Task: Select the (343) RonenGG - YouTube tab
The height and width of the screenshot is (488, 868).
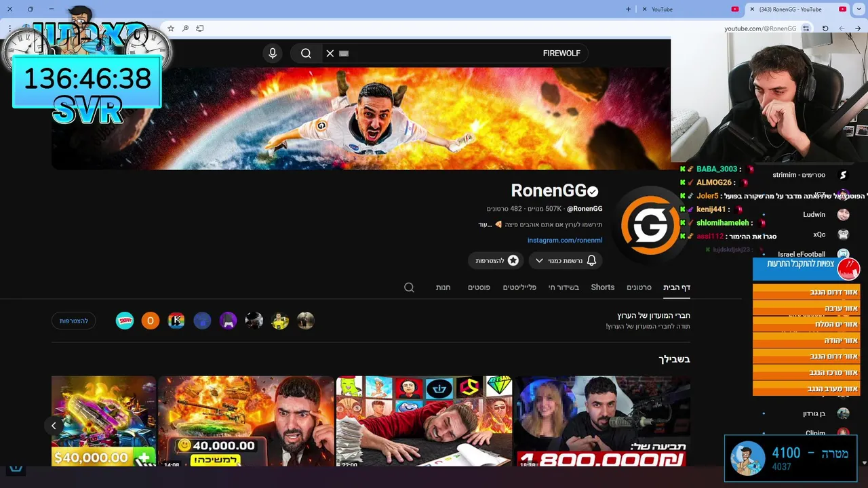Action: 797,9
